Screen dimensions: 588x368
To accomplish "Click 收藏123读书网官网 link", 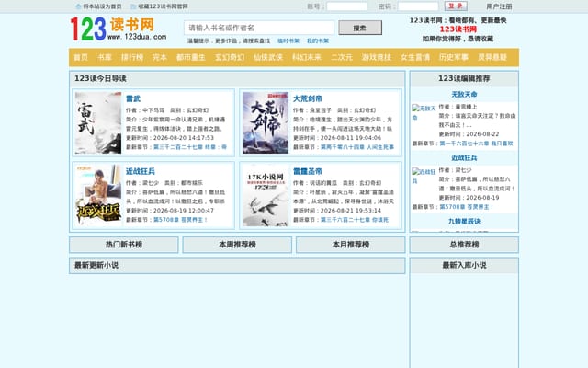I will tap(163, 6).
